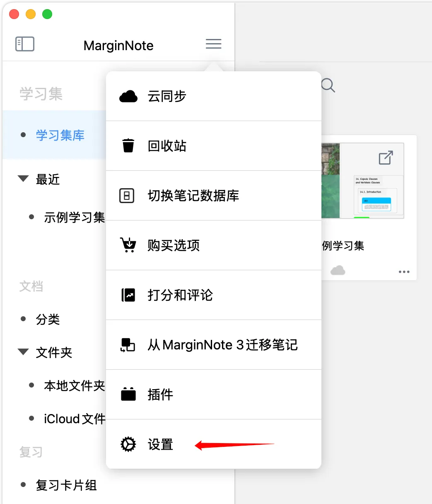Select 打分和评论 menu item
Screen dimensions: 432x504
(214, 295)
